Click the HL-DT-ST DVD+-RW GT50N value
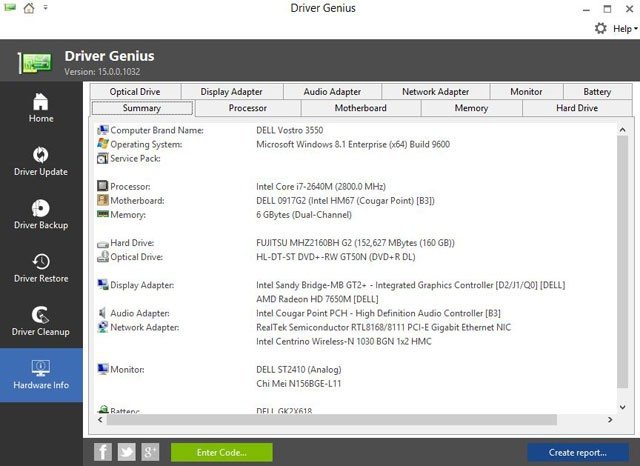Viewport: 640px width, 466px height. pyautogui.click(x=336, y=257)
